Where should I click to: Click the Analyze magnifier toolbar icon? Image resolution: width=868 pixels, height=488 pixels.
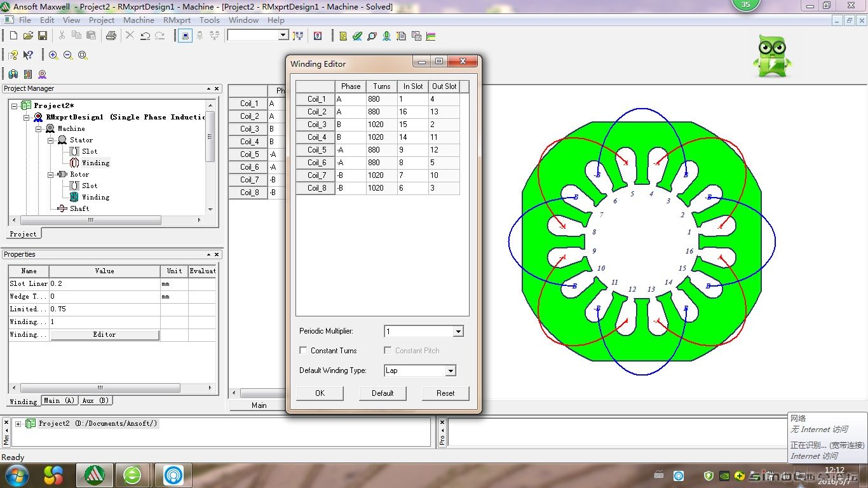point(372,36)
